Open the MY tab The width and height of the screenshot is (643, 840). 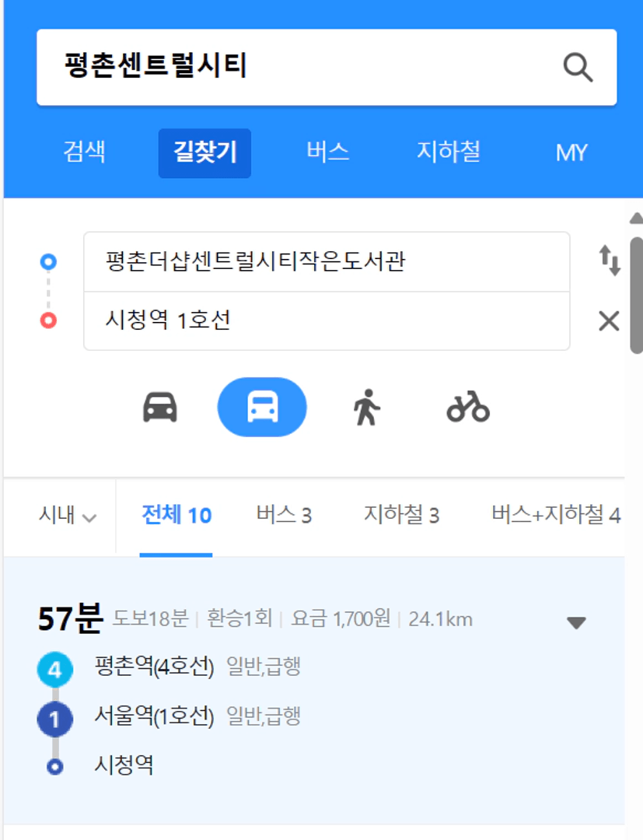pos(571,152)
